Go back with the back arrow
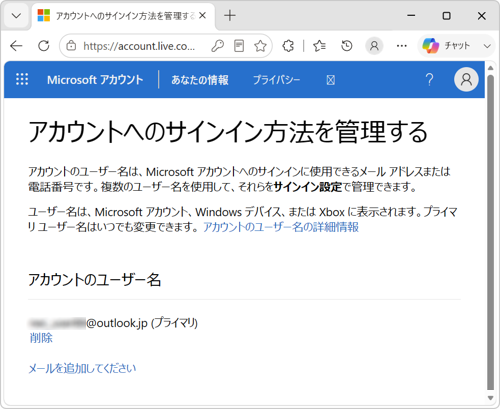The width and height of the screenshot is (500, 409). (16, 46)
